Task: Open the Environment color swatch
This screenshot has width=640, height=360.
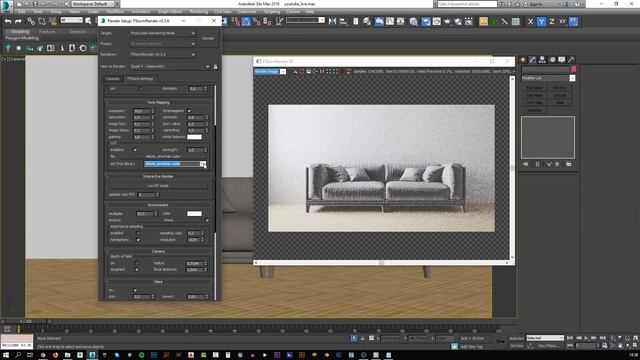Action: click(x=194, y=213)
